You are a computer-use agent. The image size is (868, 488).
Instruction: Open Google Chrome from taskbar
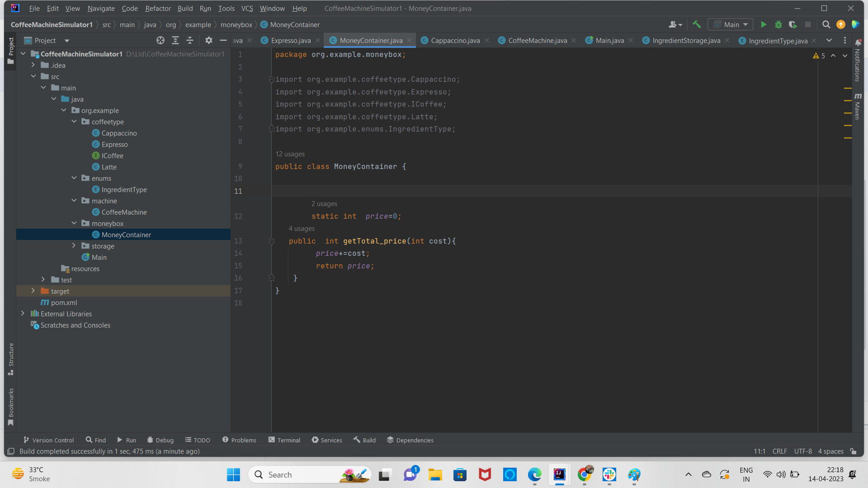pyautogui.click(x=585, y=474)
